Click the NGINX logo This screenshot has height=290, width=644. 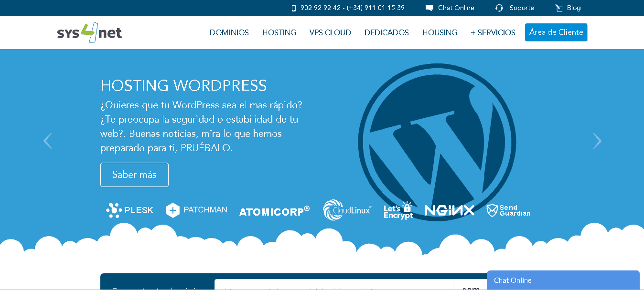click(450, 210)
